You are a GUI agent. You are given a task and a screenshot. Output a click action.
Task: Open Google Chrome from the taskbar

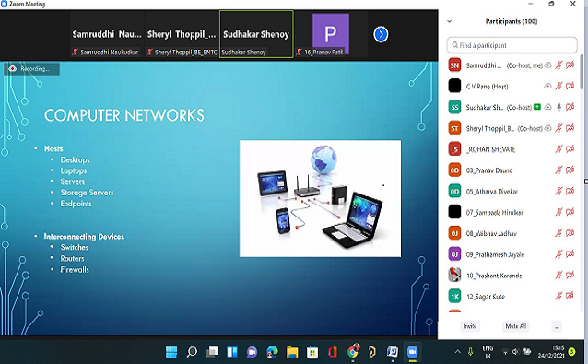pos(352,352)
